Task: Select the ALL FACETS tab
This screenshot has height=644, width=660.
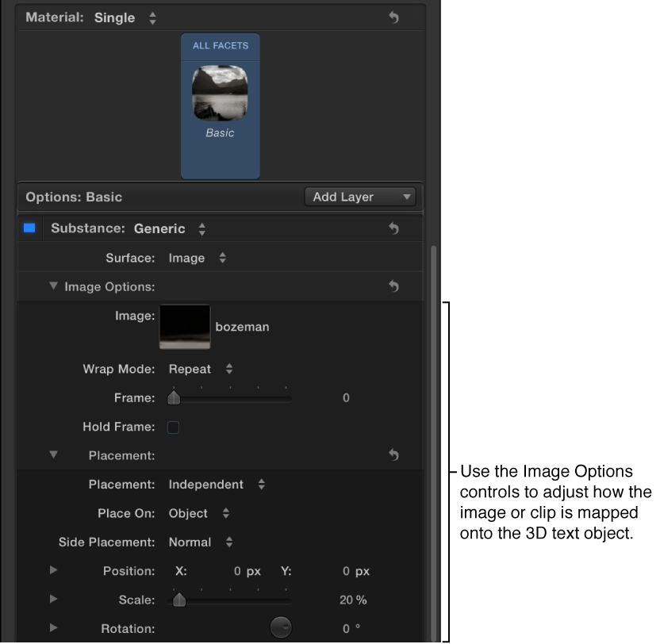Action: point(220,47)
